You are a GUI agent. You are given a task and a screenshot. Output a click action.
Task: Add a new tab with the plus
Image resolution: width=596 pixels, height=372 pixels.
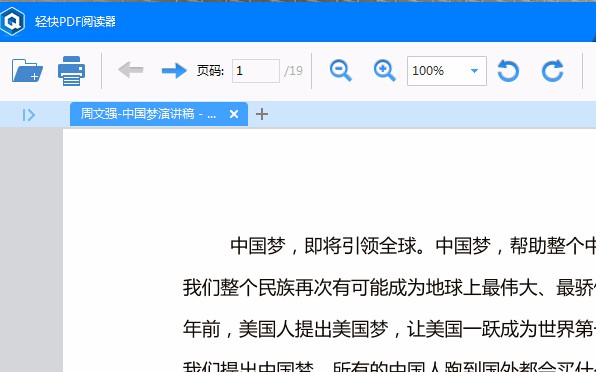click(x=262, y=114)
